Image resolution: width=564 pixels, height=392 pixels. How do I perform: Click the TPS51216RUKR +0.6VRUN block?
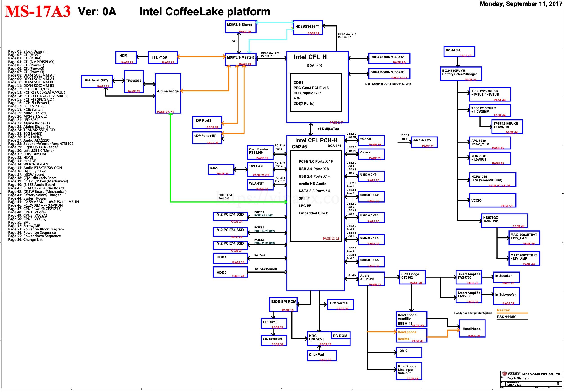pos(507,127)
